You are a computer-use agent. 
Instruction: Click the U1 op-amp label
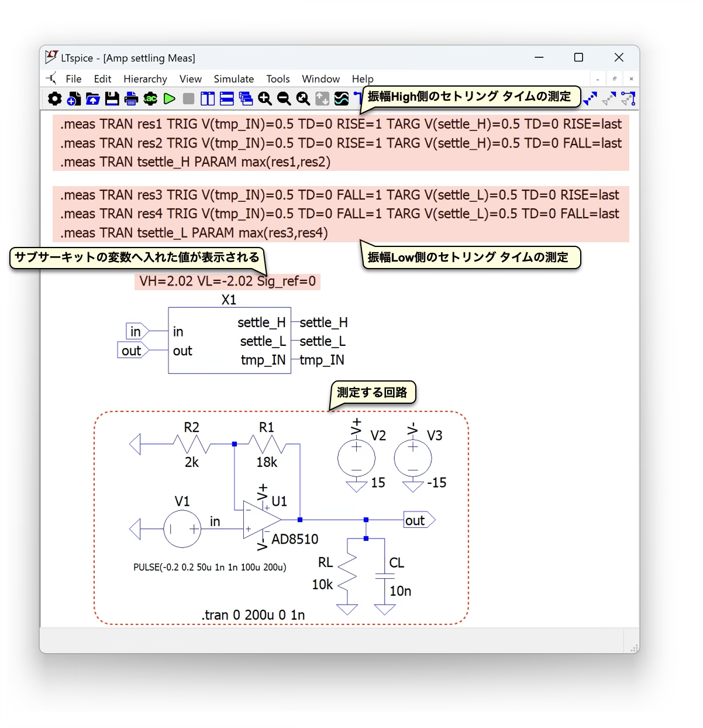coord(280,501)
